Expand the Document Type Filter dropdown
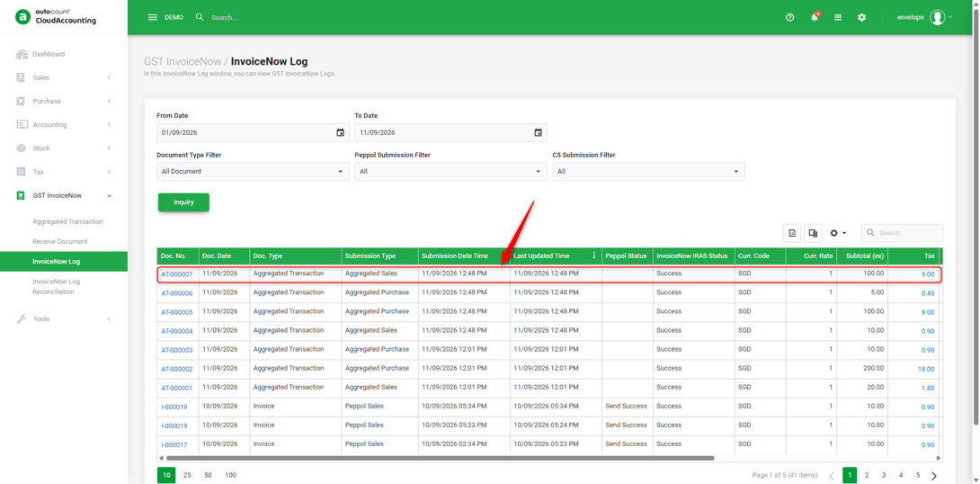Viewport: 980px width, 484px height. pyautogui.click(x=253, y=171)
